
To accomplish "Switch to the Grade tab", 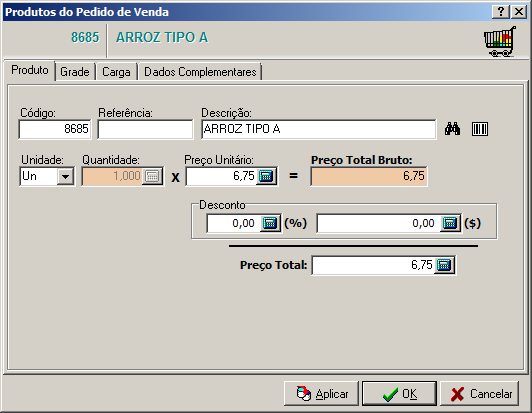I will [75, 72].
